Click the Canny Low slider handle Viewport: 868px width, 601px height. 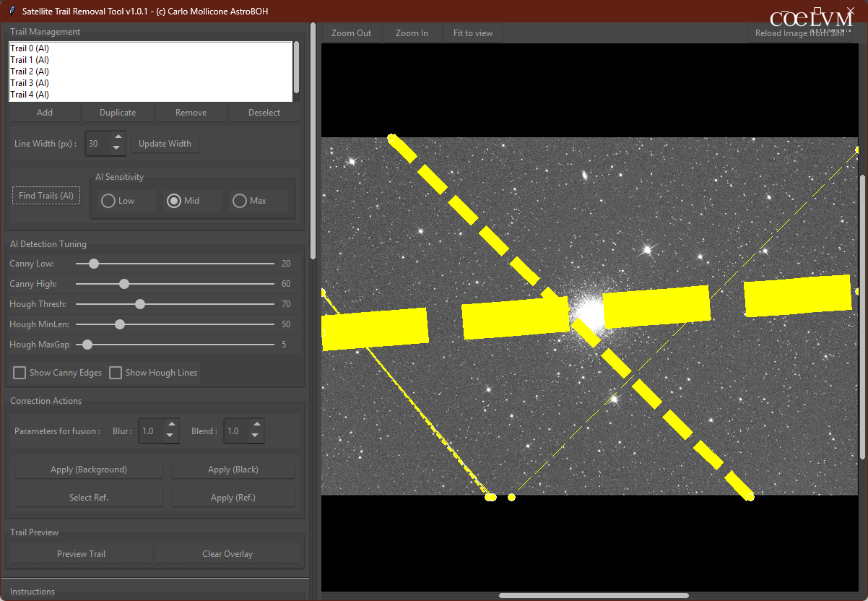[93, 264]
